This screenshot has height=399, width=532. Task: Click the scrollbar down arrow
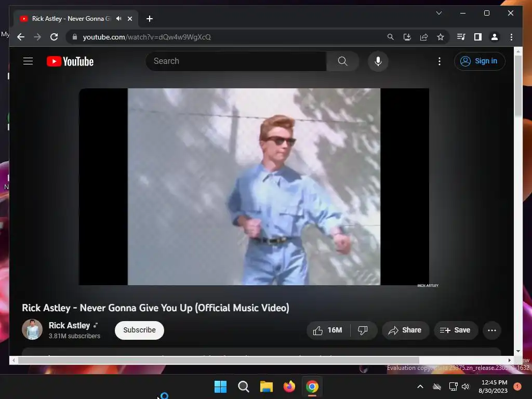point(518,351)
